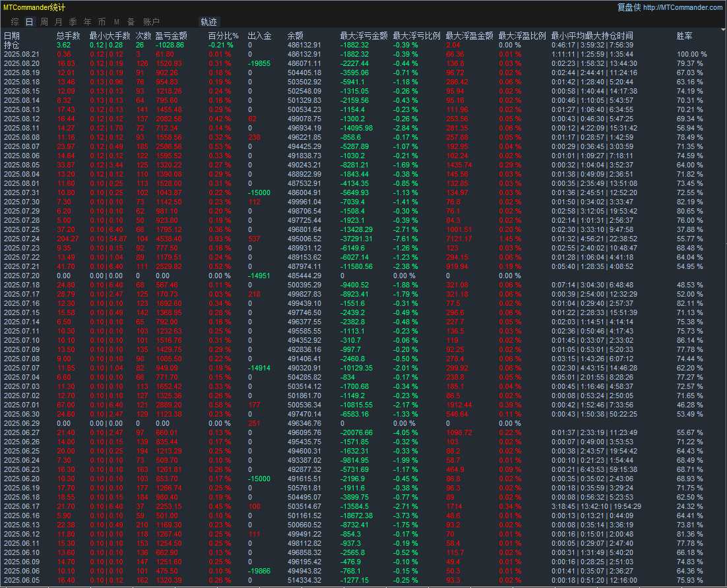Click the 余额 column header

(296, 36)
